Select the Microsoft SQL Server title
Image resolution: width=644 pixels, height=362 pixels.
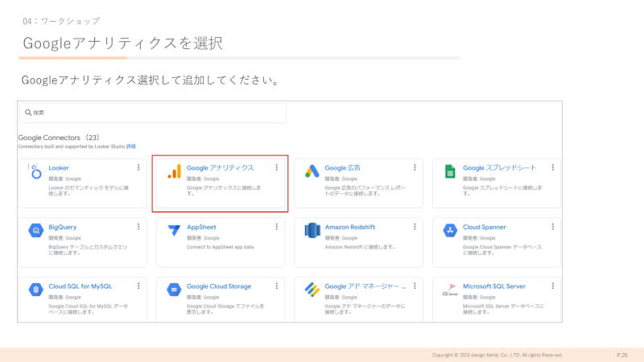[x=494, y=286]
